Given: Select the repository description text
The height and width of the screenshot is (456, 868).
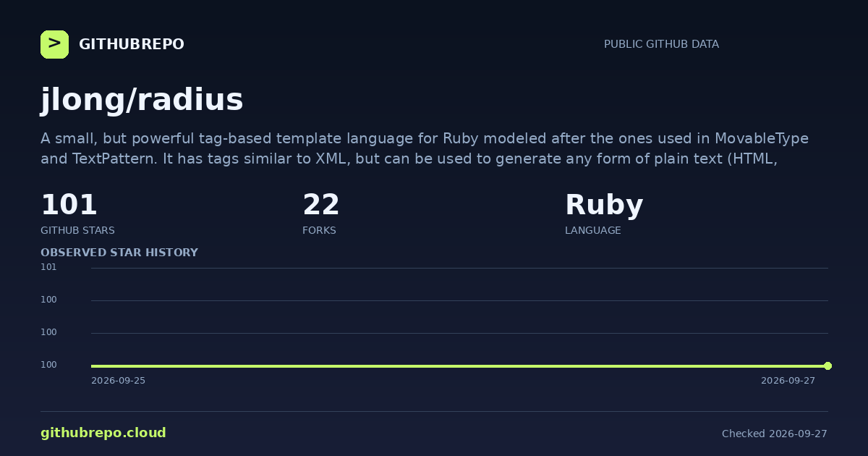Looking at the screenshot, I should 425,149.
